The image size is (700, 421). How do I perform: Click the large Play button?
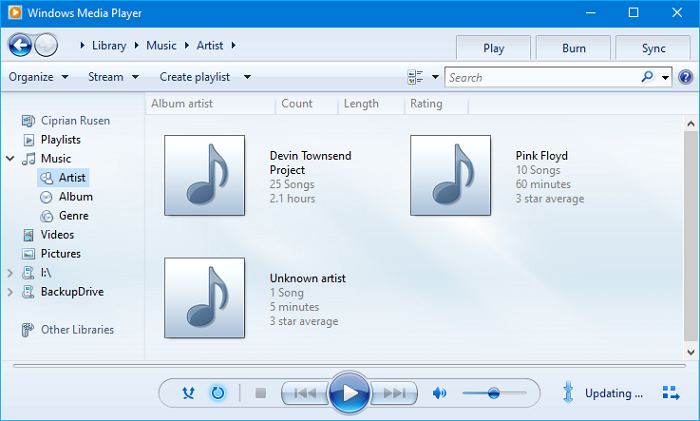click(x=350, y=393)
